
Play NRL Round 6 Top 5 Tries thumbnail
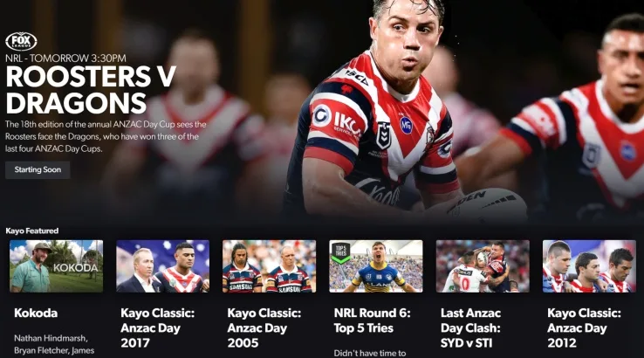[x=376, y=266]
